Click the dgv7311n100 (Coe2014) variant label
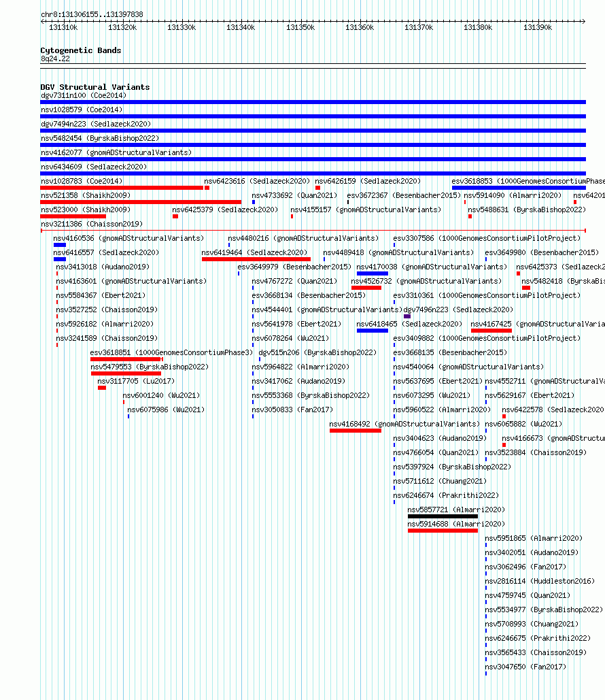Image resolution: width=605 pixels, height=700 pixels. (x=84, y=95)
